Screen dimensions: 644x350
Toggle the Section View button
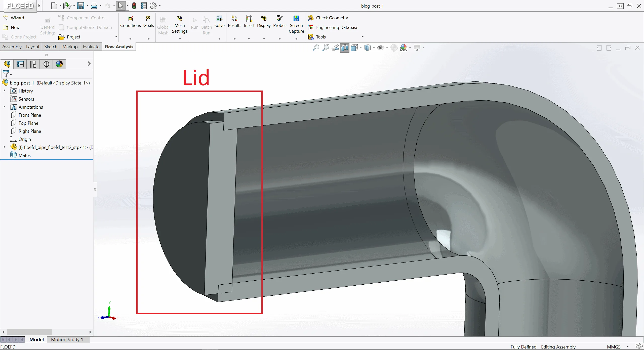[x=344, y=48]
